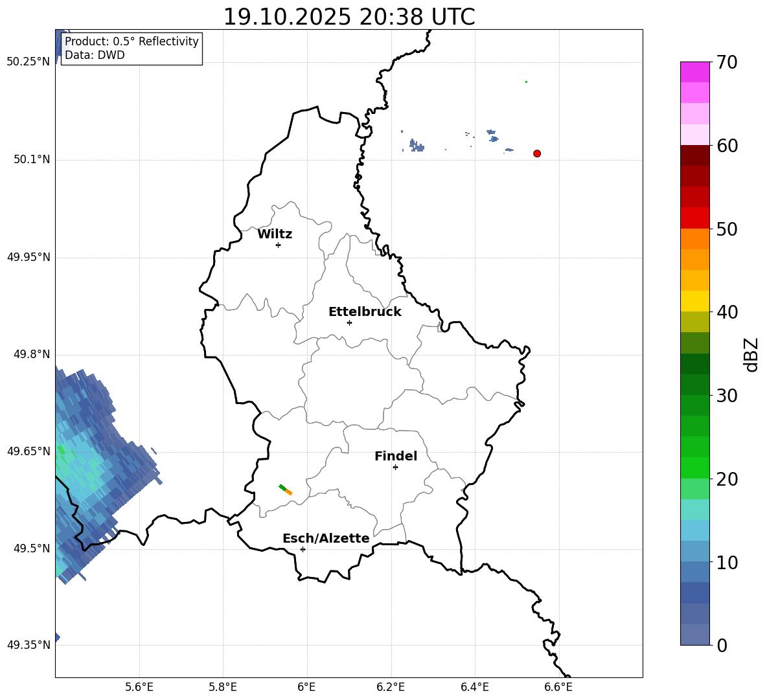
Task: Click the Wiltz city label
Action: pos(275,234)
